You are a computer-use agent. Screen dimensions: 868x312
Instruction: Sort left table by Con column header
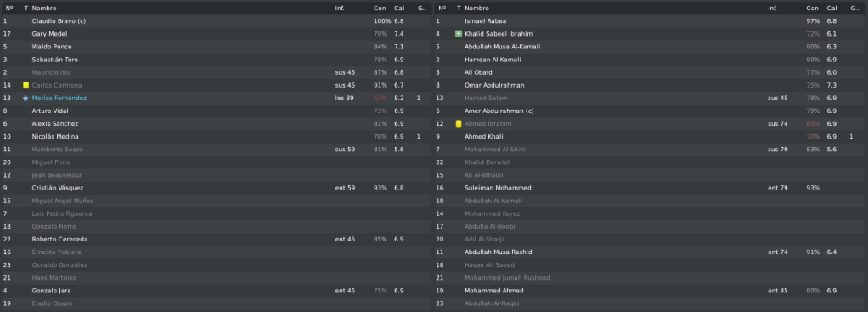click(380, 9)
